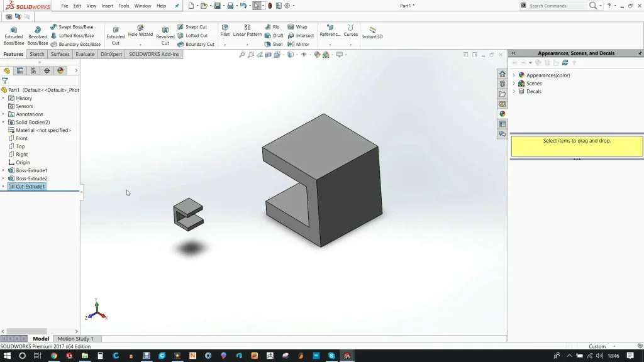Expand the History folder
This screenshot has height=362, width=644.
coord(3,98)
